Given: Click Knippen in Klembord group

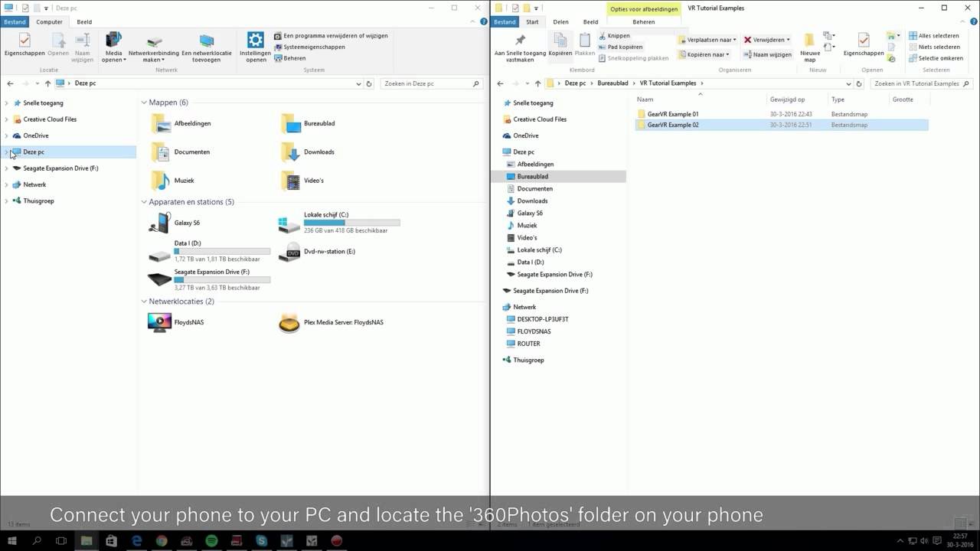Looking at the screenshot, I should (614, 36).
